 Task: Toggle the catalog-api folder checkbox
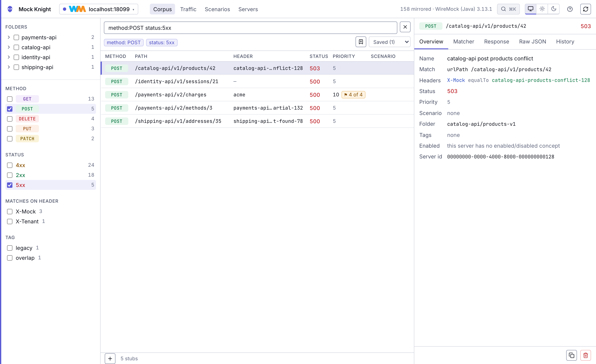coord(16,47)
